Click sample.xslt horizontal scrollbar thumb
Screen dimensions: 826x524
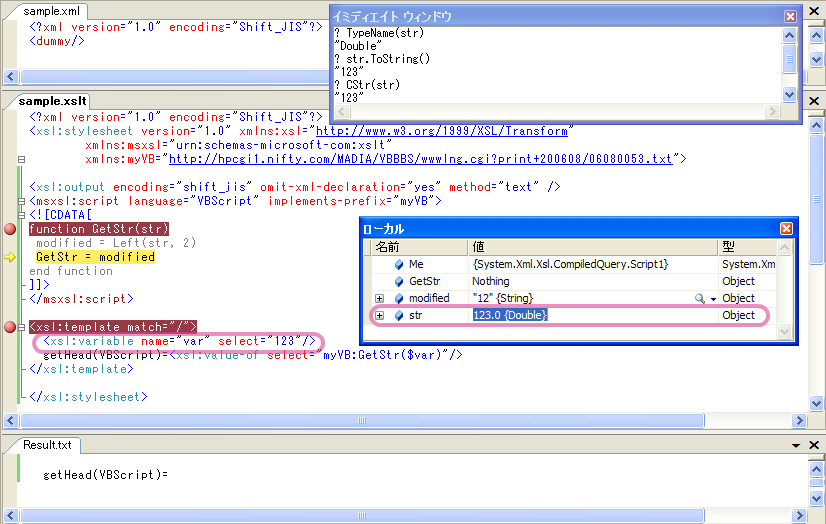click(362, 420)
